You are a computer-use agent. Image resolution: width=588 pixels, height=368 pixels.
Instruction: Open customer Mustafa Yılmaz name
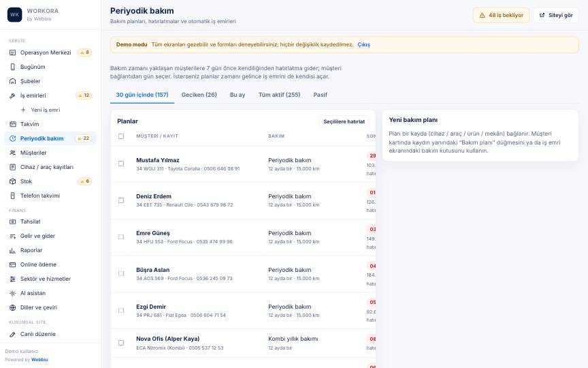158,160
